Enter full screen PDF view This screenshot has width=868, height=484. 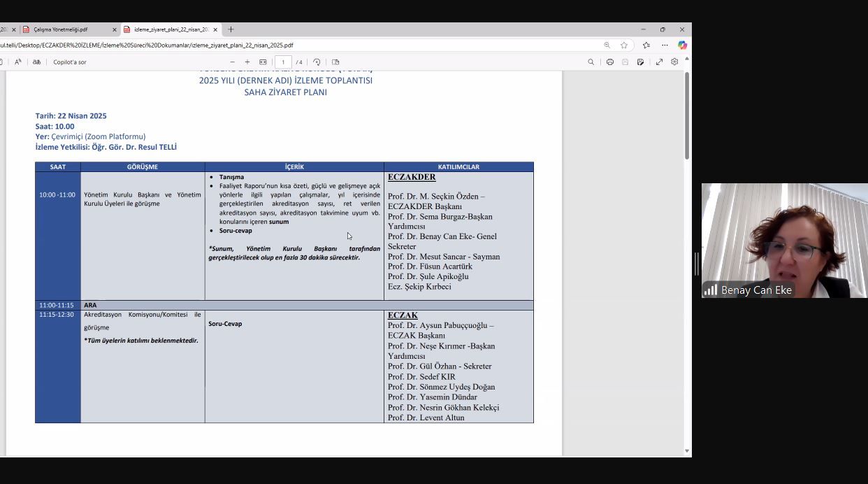click(659, 62)
